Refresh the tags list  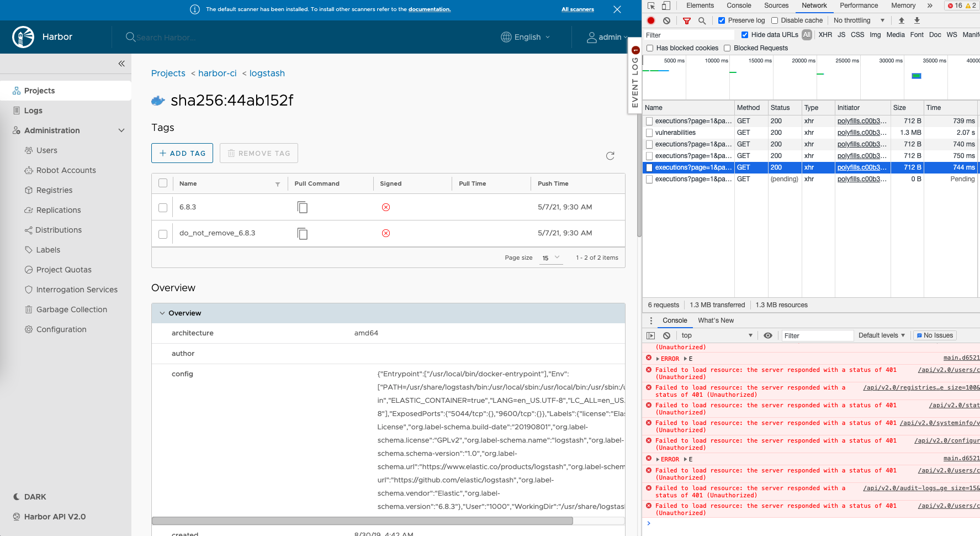610,156
